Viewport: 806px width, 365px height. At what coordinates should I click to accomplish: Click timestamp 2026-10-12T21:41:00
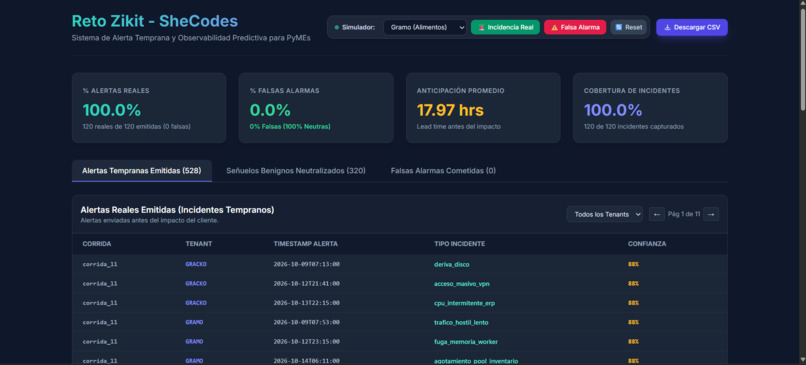click(x=306, y=284)
